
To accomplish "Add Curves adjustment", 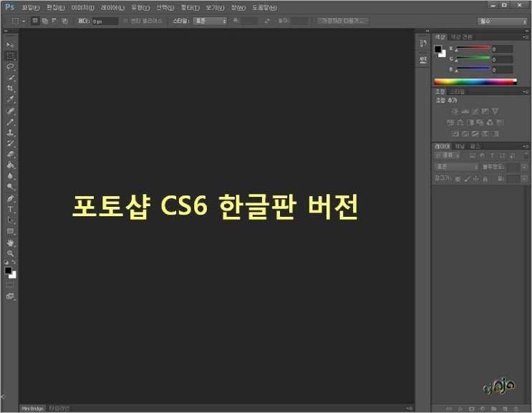I will (x=475, y=111).
